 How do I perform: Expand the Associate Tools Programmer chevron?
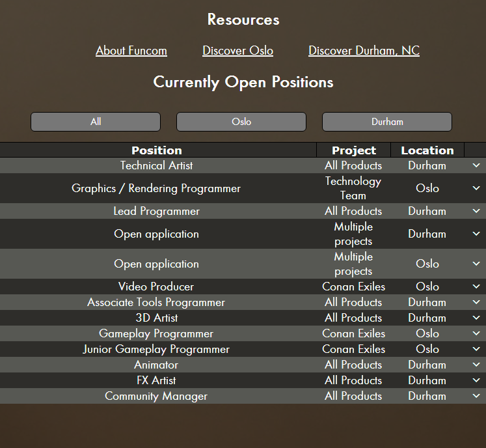[x=476, y=302]
